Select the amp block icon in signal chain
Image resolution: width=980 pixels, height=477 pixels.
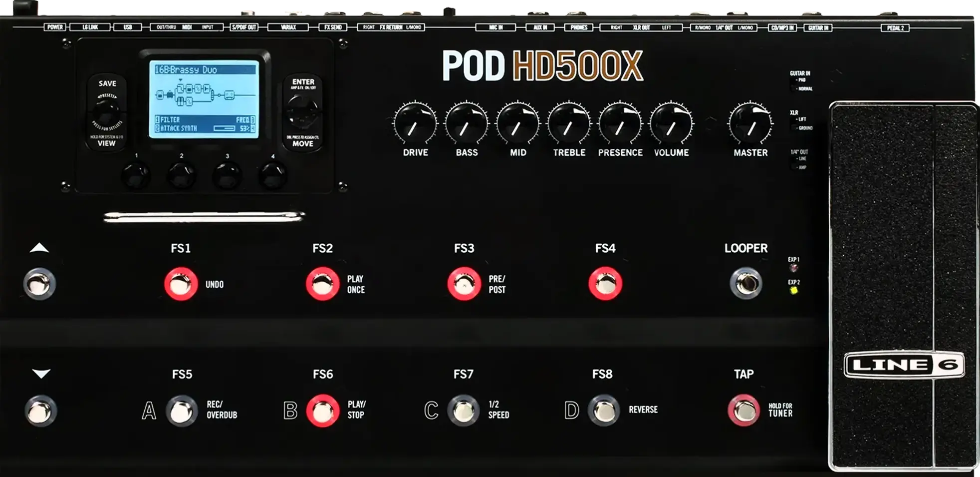tap(170, 94)
